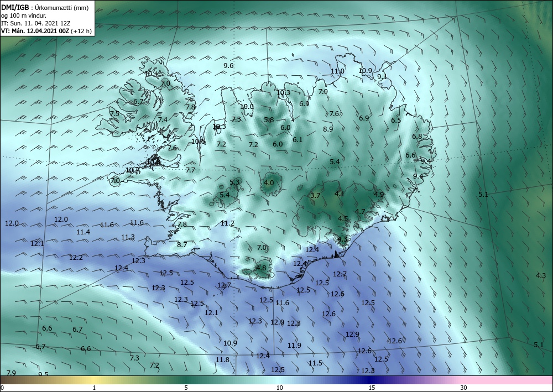Click the 10.0 value on the north coast
Image resolution: width=553 pixels, height=392 pixels.
(x=247, y=107)
